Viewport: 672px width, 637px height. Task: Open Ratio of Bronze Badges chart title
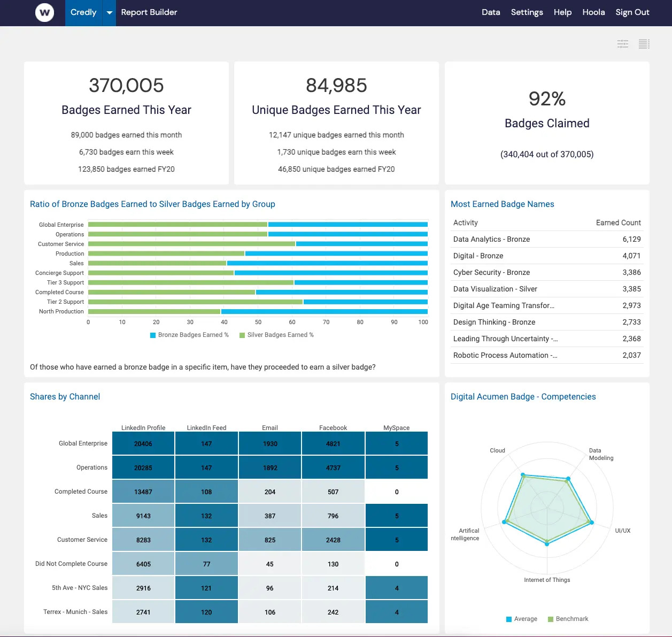pos(152,204)
